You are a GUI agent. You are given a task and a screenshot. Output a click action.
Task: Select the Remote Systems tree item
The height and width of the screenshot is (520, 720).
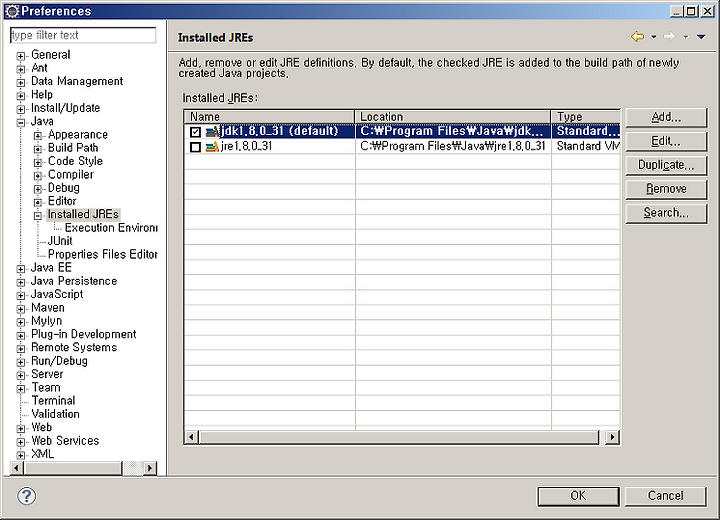coord(74,348)
